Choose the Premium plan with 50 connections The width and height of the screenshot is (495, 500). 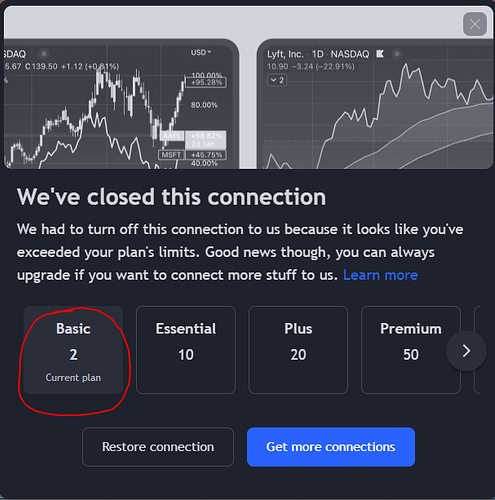click(x=411, y=350)
